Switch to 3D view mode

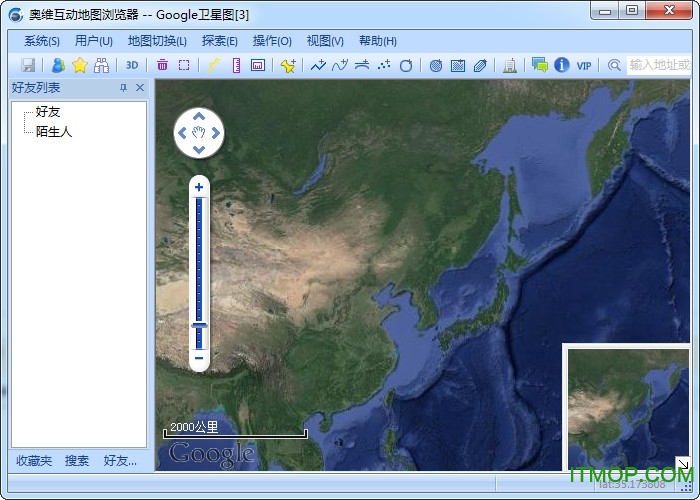click(132, 65)
